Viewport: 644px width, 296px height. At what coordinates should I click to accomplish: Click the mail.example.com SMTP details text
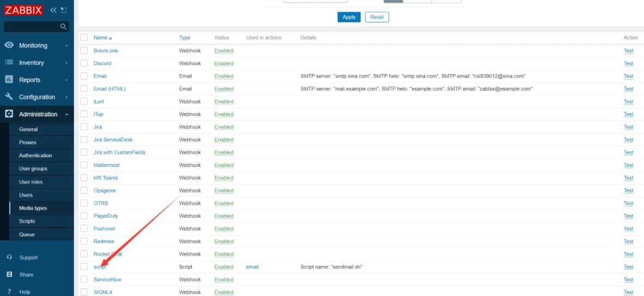coord(416,89)
